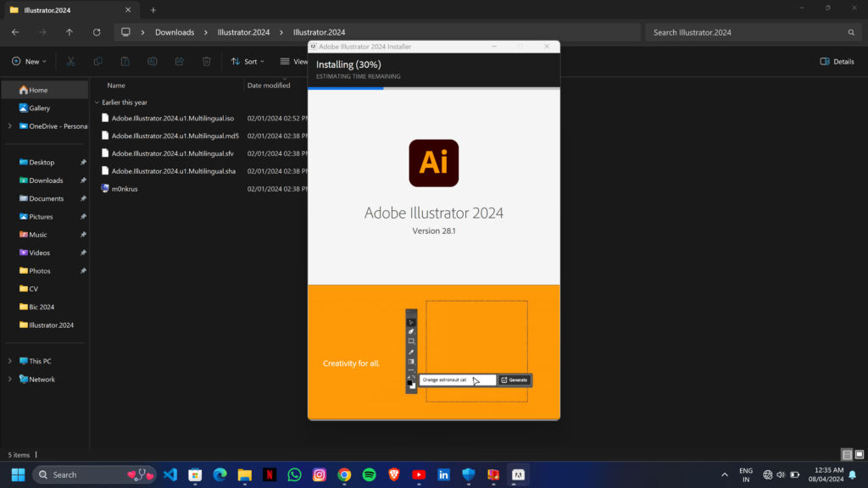Open the Sort dropdown menu
Screen dimensions: 868x488
tap(248, 61)
